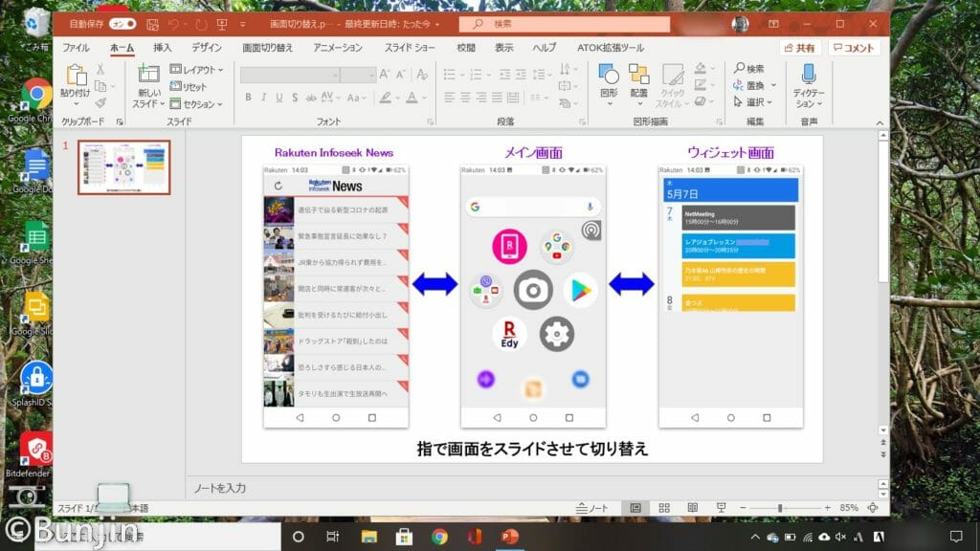Open the ATOK拡張ツール tab

click(x=610, y=48)
